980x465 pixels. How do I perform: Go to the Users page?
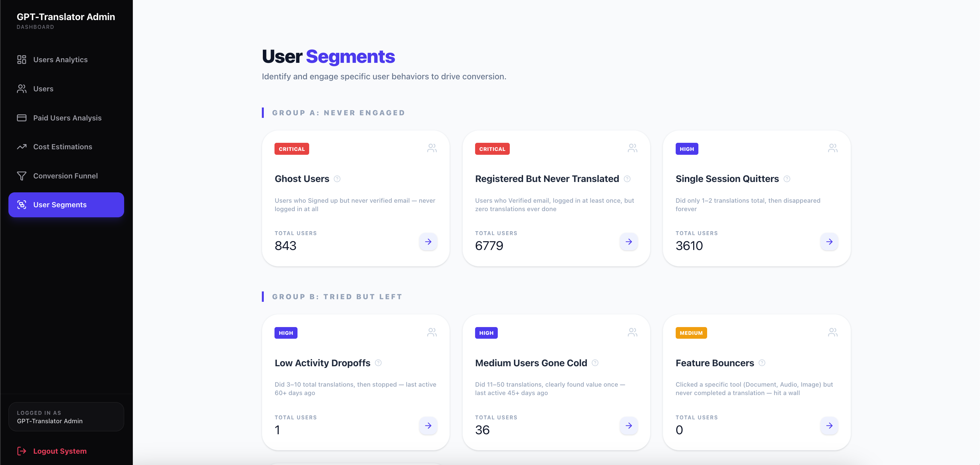pos(43,89)
